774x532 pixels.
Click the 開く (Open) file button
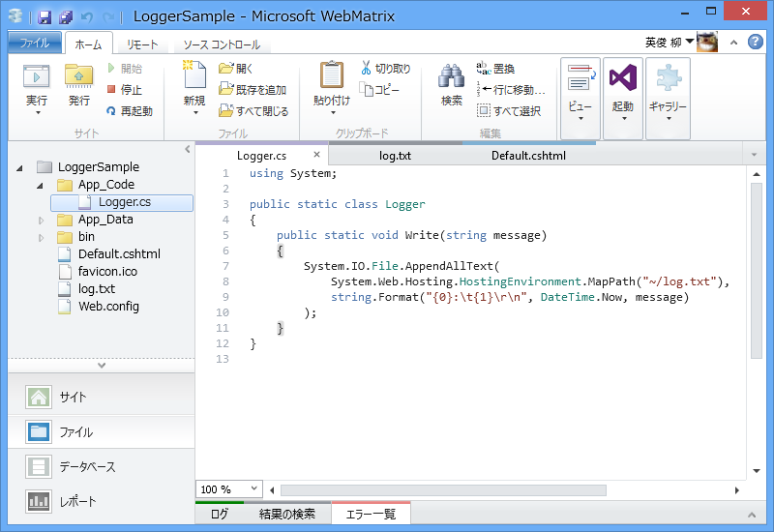(236, 68)
